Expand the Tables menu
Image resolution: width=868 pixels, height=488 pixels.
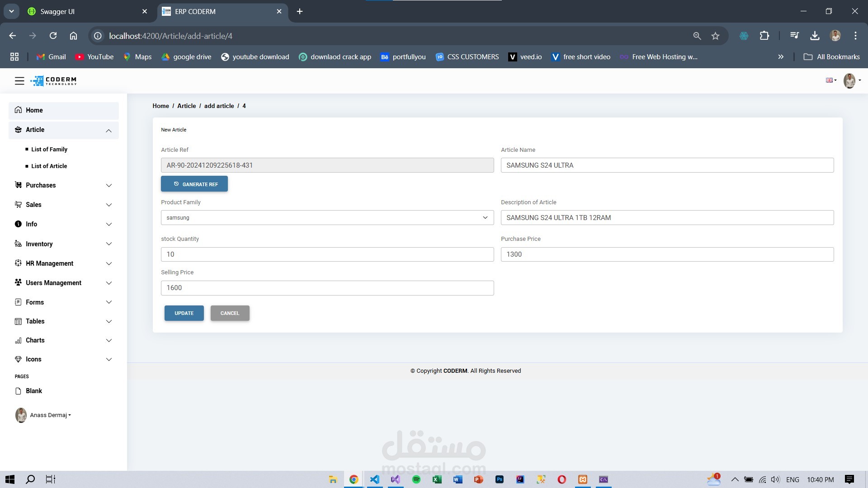[x=64, y=321]
